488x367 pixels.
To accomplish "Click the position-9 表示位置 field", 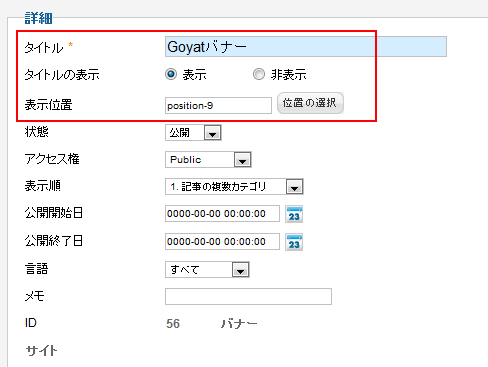I will (218, 106).
